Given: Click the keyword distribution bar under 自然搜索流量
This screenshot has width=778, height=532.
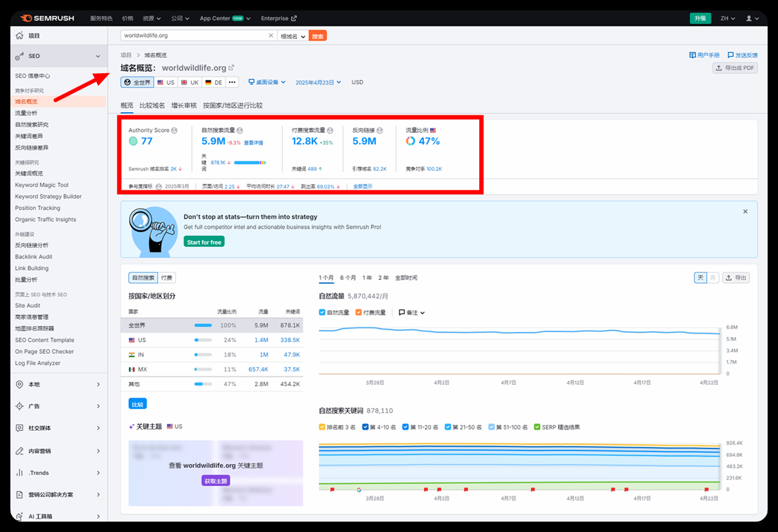Looking at the screenshot, I should point(250,163).
